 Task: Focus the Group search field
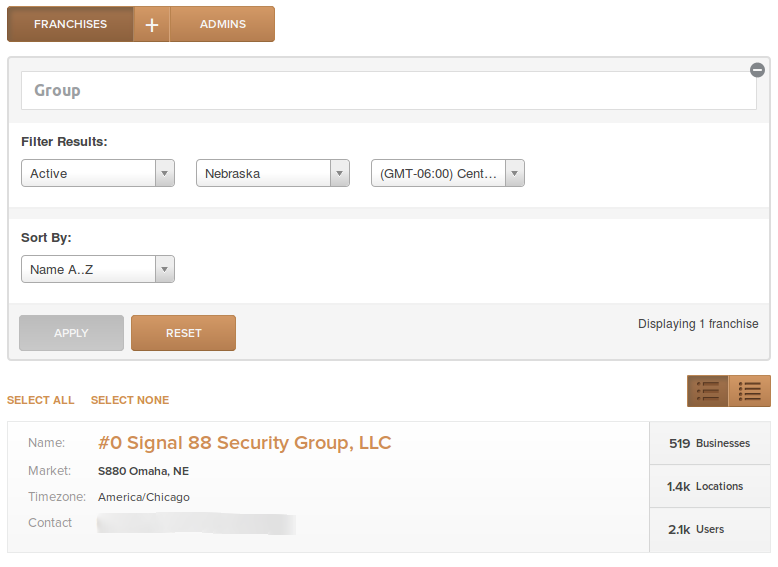click(x=389, y=90)
